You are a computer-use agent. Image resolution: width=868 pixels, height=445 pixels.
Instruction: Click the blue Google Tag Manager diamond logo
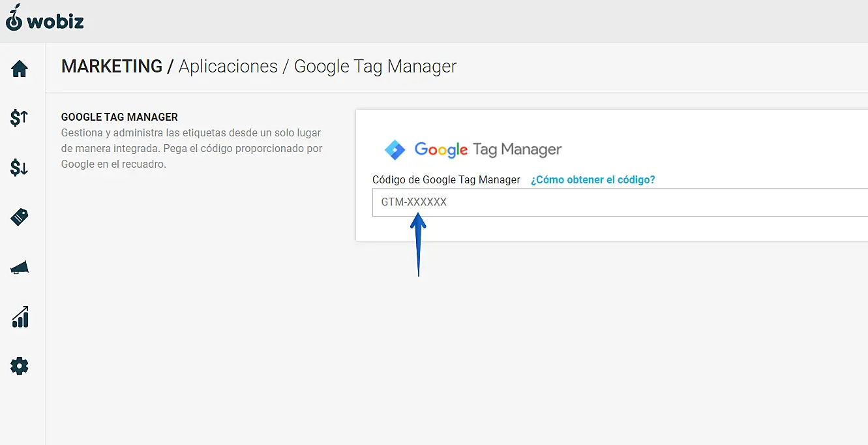coord(395,149)
